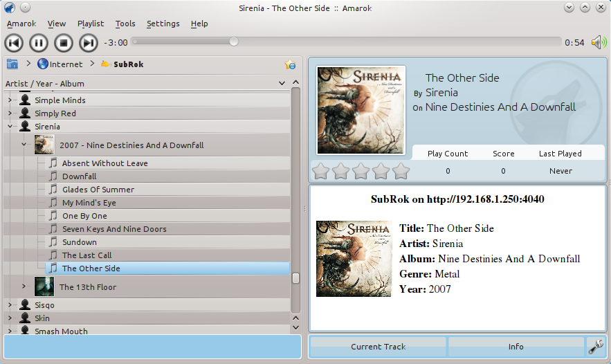Image resolution: width=611 pixels, height=364 pixels.
Task: Click the Skin artist icon
Action: pos(25,318)
